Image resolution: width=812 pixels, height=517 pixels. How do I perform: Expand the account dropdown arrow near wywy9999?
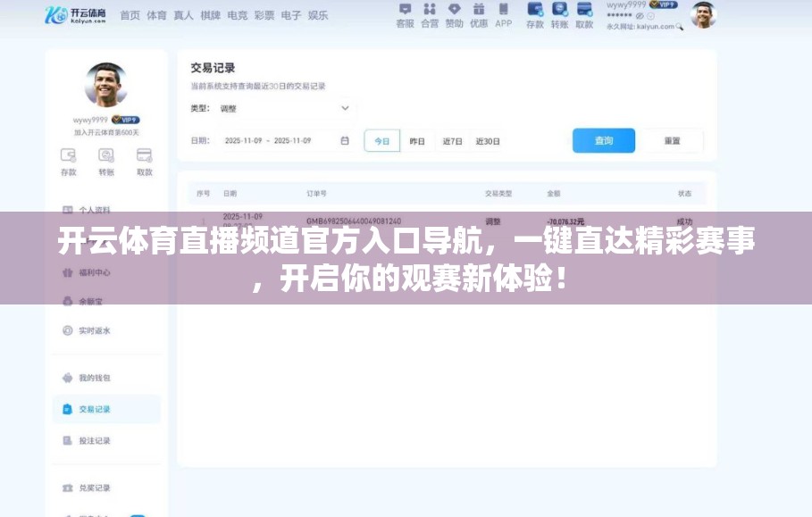650,15
